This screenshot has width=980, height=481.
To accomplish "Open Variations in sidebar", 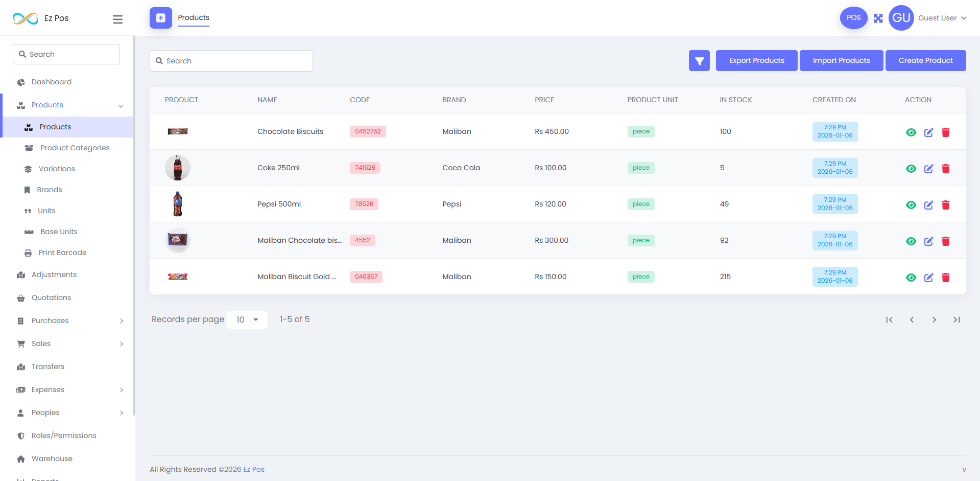I will pos(57,169).
